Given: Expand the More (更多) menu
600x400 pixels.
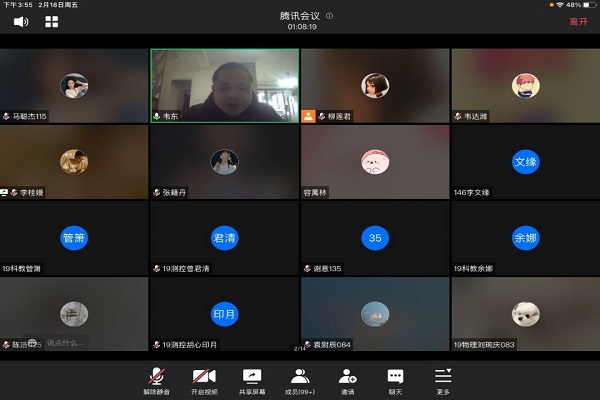Looking at the screenshot, I should 443,378.
